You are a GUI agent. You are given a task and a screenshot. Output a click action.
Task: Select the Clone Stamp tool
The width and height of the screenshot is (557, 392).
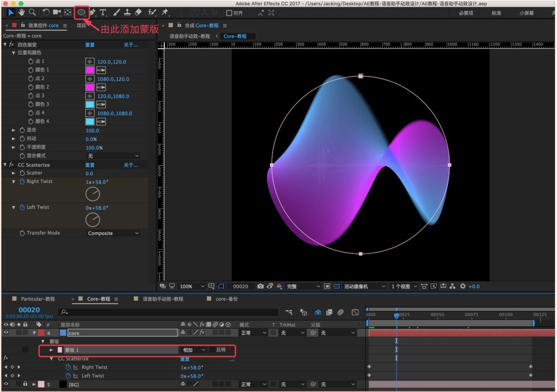pyautogui.click(x=127, y=13)
